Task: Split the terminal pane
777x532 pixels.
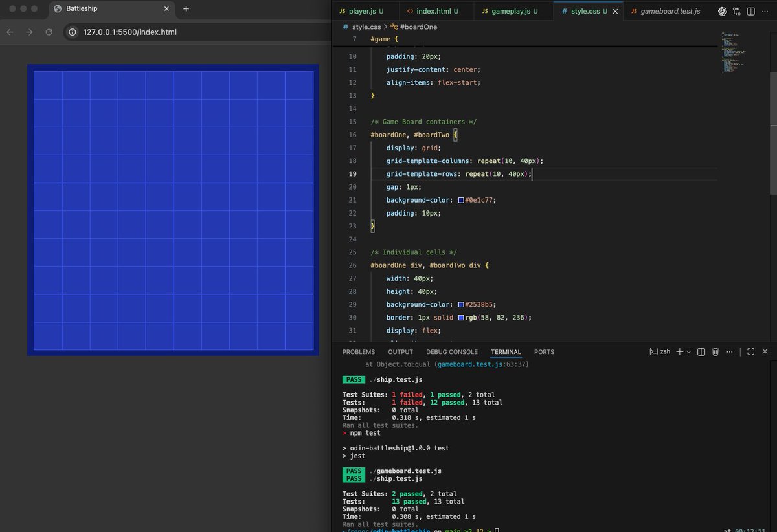Action: point(701,351)
